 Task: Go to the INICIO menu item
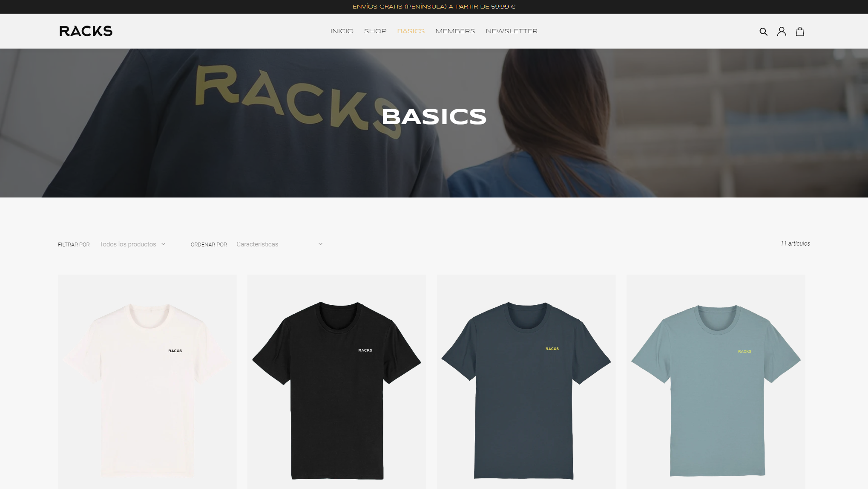point(342,31)
